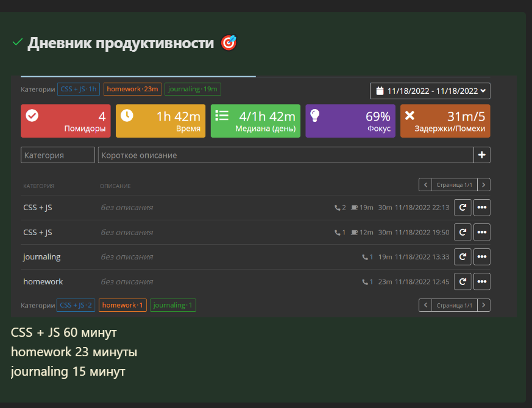Click the text CSS + JS 60 минут
This screenshot has width=532, height=408.
click(64, 332)
